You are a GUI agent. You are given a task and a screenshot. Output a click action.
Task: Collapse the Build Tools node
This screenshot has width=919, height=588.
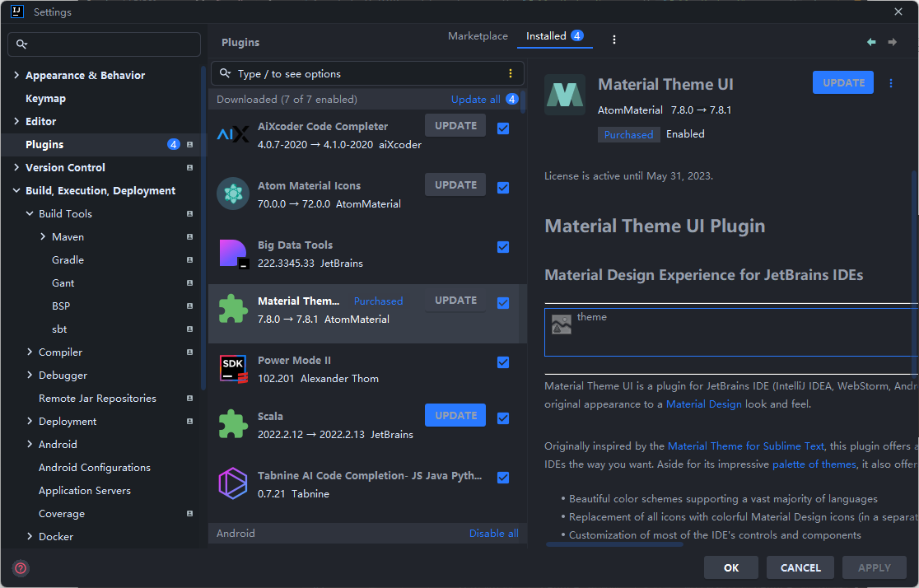(x=30, y=214)
